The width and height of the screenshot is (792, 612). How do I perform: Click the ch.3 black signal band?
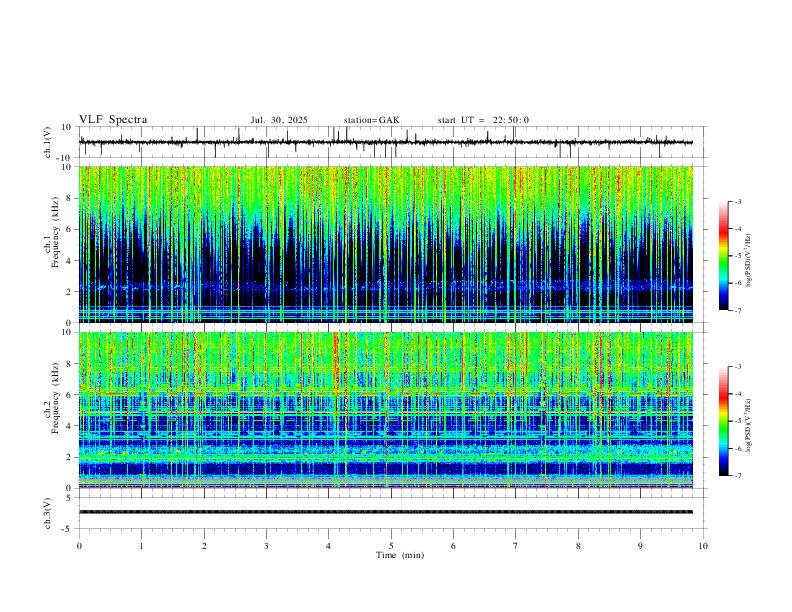tap(386, 512)
